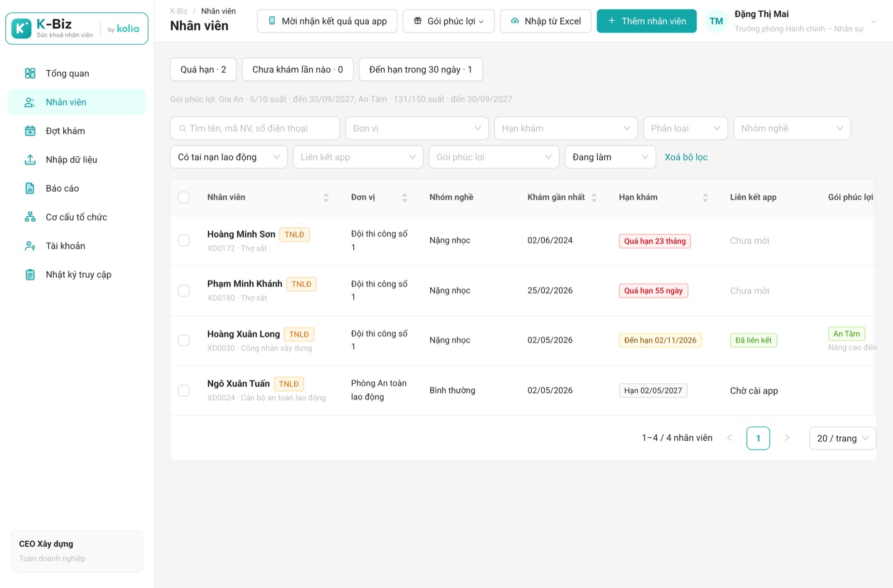Select the Quá hạn · 2 filter tab
Viewport: 893px width, 588px height.
click(203, 70)
